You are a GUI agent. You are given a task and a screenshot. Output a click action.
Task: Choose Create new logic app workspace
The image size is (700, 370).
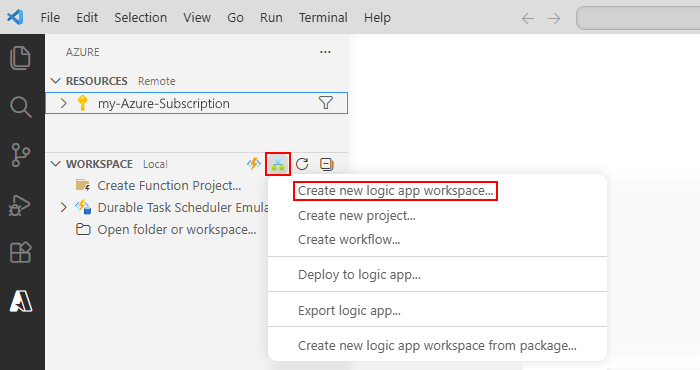coord(396,191)
